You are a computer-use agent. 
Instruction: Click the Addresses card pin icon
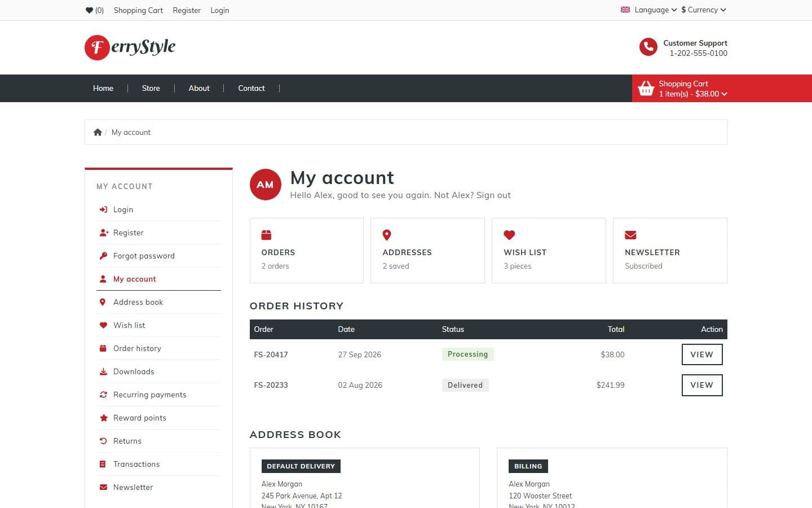[x=387, y=235]
